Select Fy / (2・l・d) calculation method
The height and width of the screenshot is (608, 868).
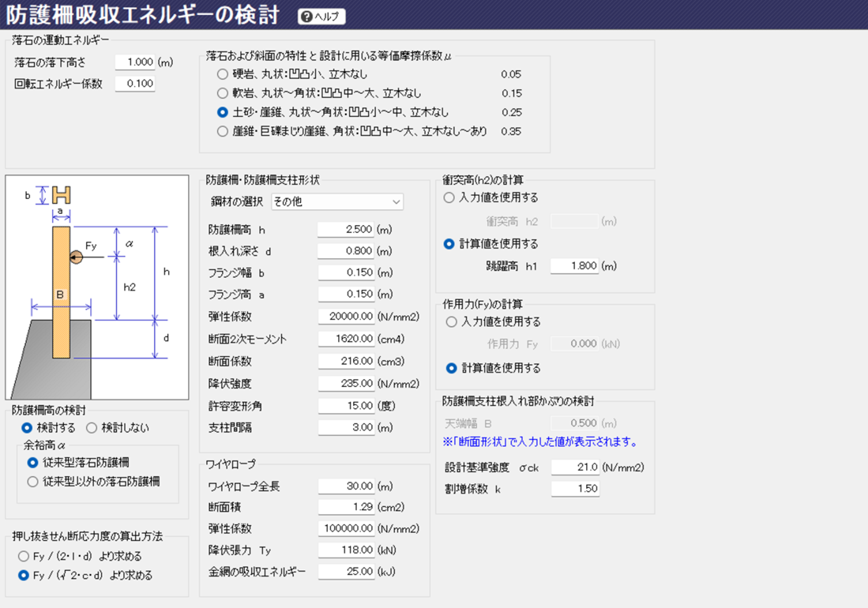(24, 557)
